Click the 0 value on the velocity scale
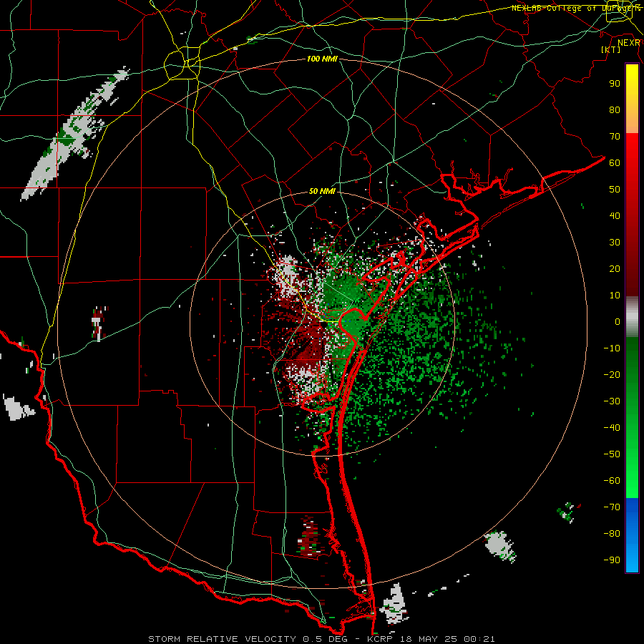The width and height of the screenshot is (644, 644). tap(618, 321)
